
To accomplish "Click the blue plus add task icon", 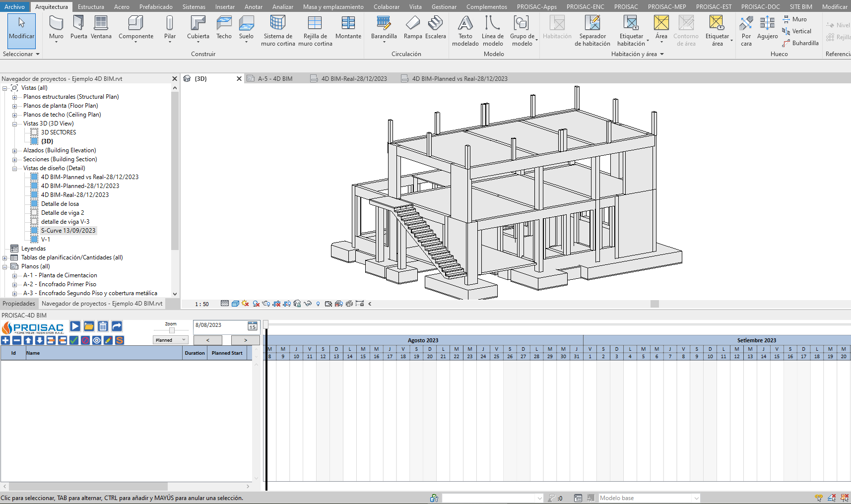I will [x=5, y=340].
